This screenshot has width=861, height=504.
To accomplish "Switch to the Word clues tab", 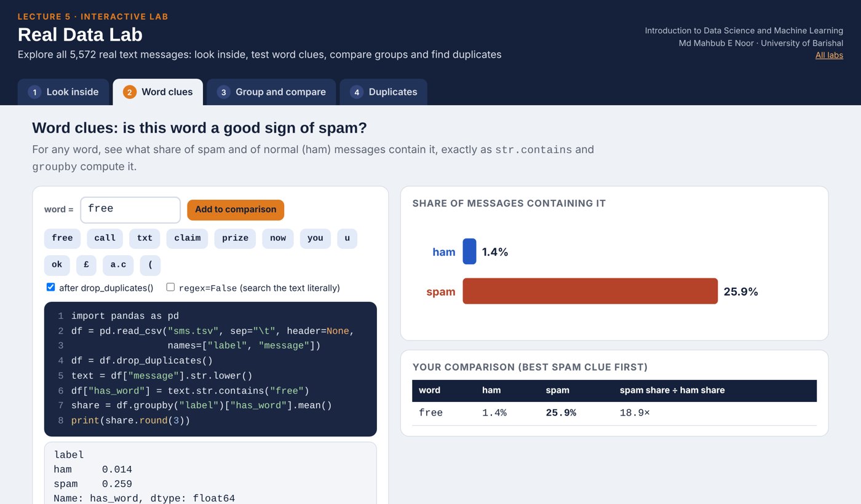I will pyautogui.click(x=157, y=92).
